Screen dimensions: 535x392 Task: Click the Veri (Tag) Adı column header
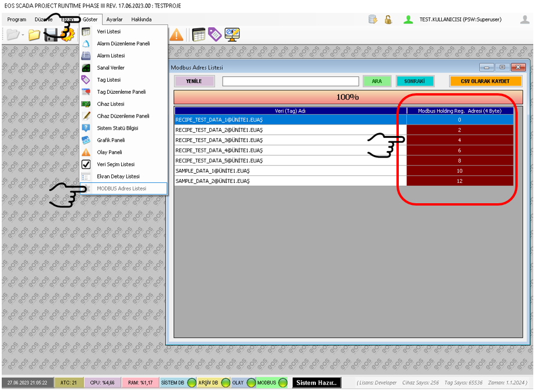[x=290, y=111]
